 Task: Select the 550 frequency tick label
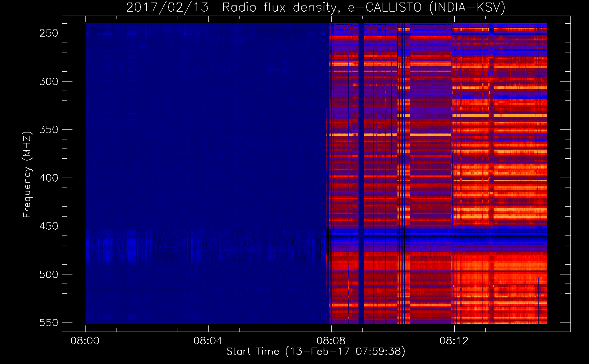49,323
